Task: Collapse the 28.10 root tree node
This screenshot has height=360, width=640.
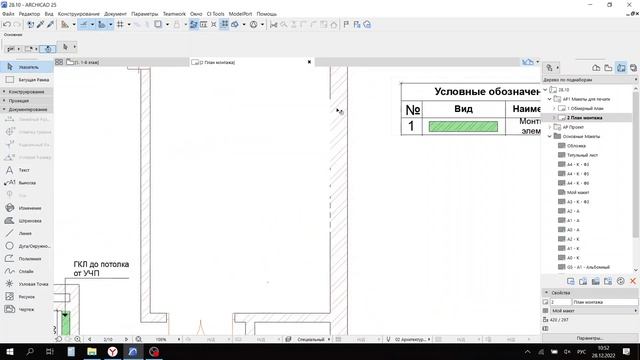Action: [x=545, y=90]
